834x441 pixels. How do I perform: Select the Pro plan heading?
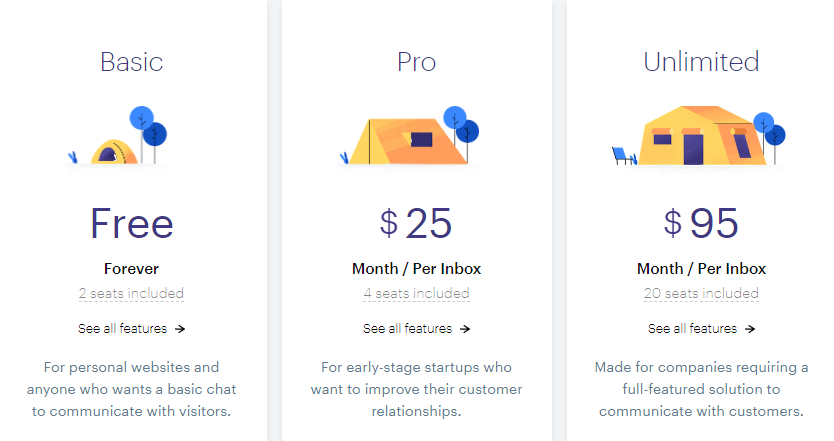[x=416, y=62]
